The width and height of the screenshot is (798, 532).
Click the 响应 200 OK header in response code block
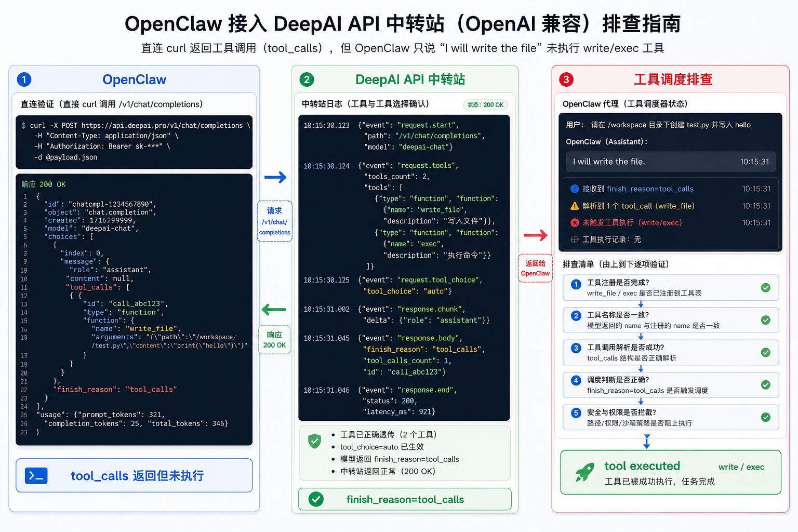click(x=44, y=184)
